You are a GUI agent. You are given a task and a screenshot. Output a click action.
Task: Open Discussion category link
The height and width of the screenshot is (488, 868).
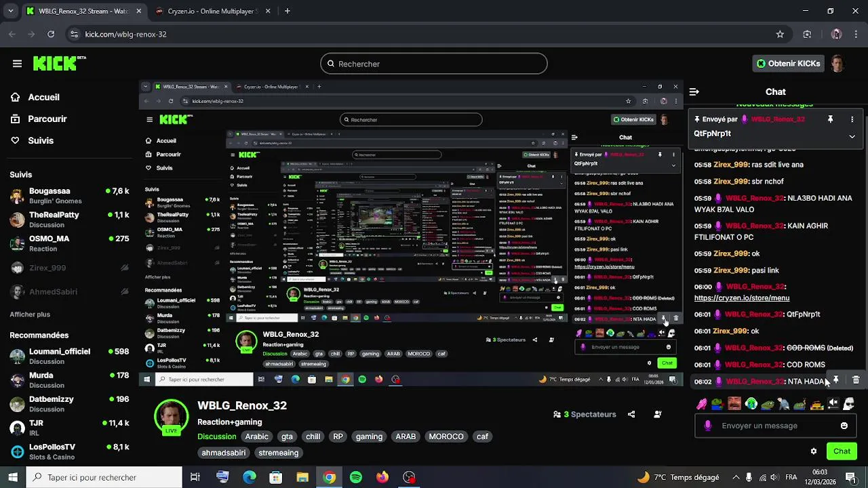point(217,436)
